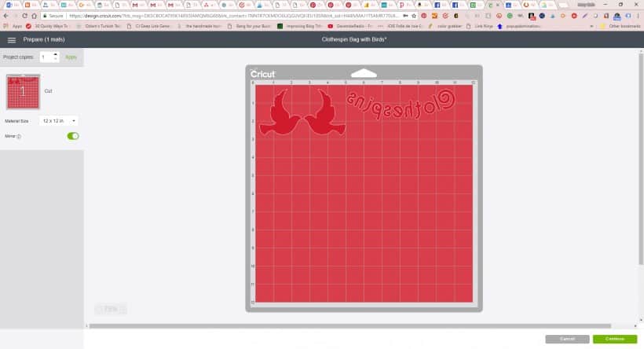Screen dimensions: 644x349
Task: Open the 'the handmade hom' bookmark
Action: [199, 26]
